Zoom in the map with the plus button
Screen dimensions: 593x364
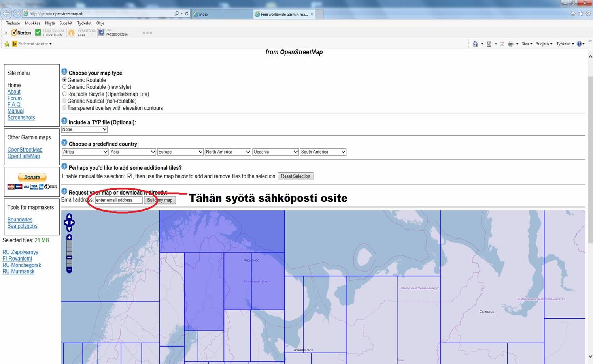click(69, 237)
